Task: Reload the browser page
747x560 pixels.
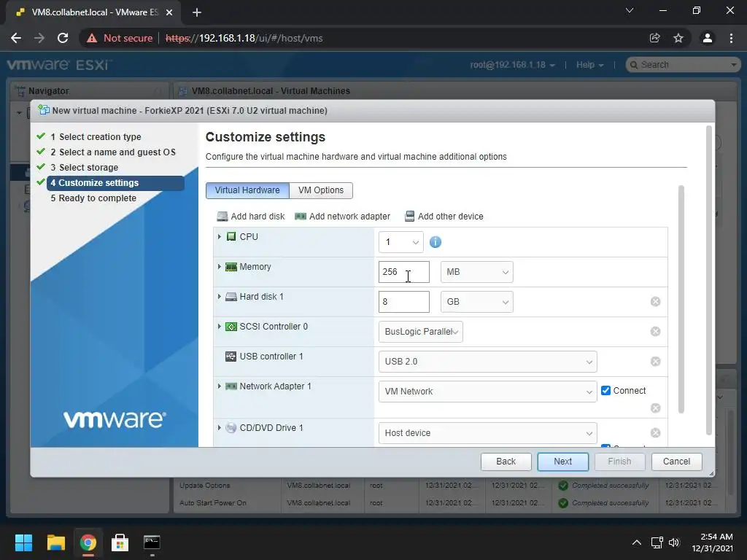Action: [x=63, y=38]
